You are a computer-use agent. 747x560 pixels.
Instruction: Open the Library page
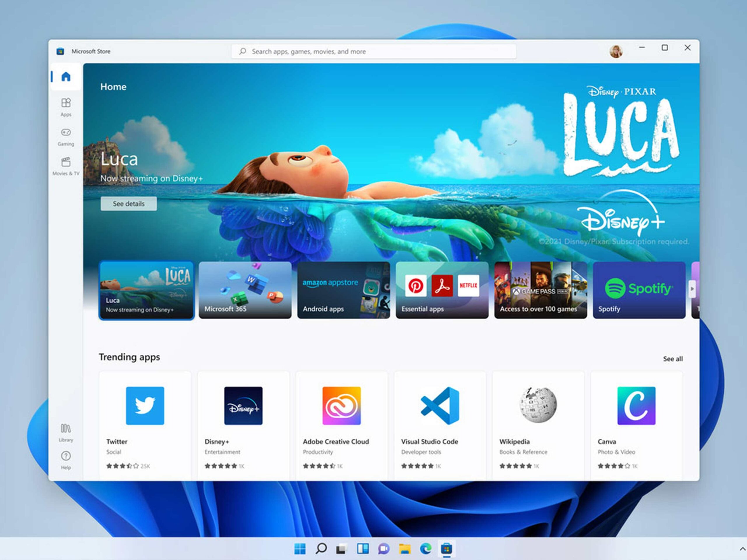pyautogui.click(x=66, y=432)
